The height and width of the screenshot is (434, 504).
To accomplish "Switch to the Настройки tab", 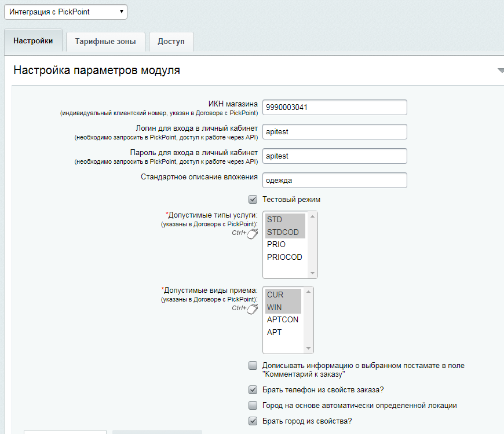I will coord(33,41).
